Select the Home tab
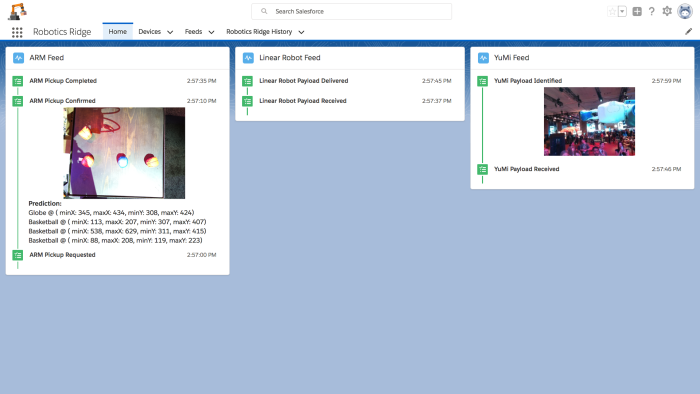Screen dimensions: 700x394 click(117, 32)
